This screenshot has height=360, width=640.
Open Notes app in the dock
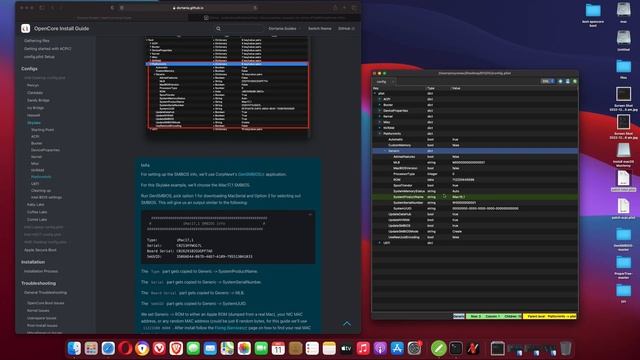click(329, 348)
